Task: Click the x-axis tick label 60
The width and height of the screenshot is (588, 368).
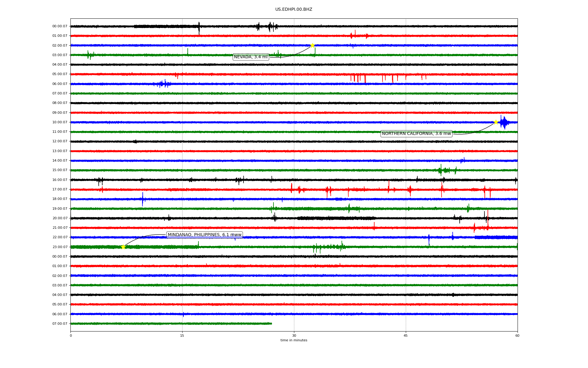Action: tap(517, 335)
